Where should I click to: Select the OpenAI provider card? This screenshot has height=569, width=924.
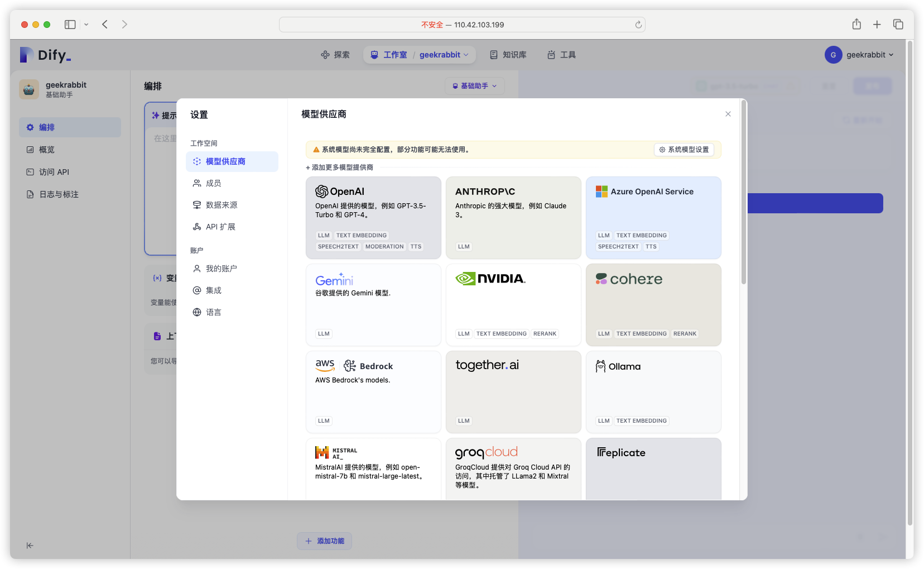pos(373,218)
